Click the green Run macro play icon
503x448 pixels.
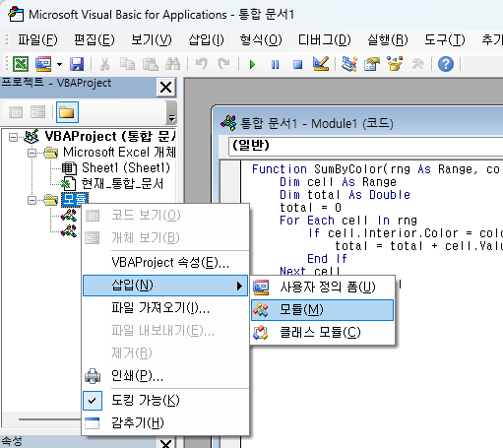point(252,64)
